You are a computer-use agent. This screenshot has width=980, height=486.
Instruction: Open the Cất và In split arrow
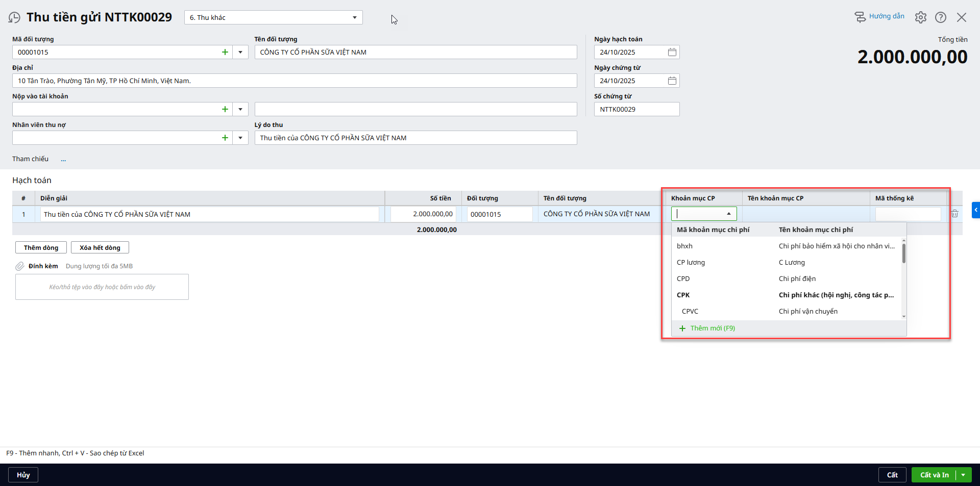[963, 475]
